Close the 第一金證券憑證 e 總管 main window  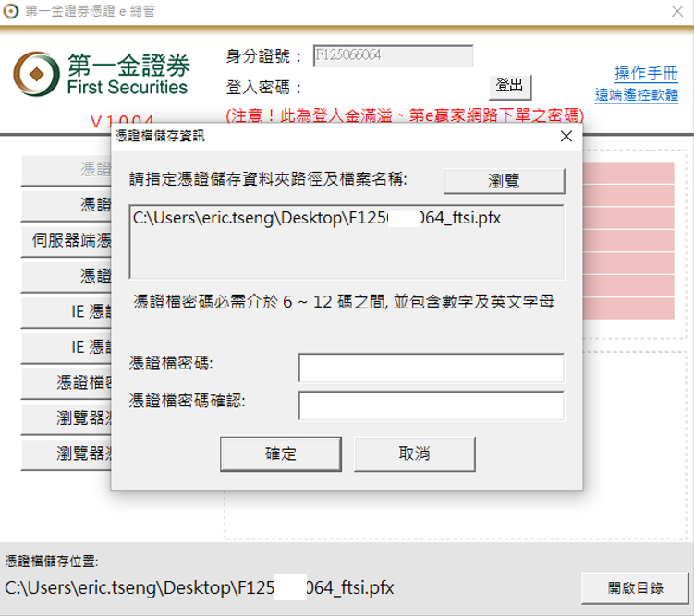[676, 11]
